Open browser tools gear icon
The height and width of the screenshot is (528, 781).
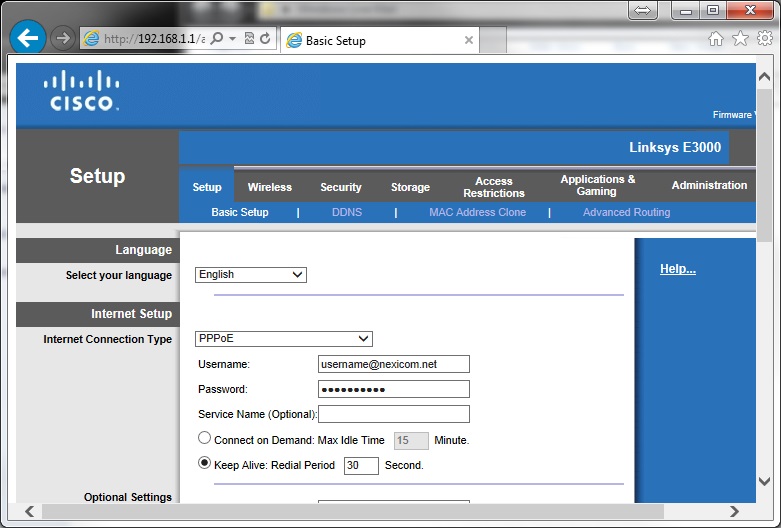click(x=765, y=38)
